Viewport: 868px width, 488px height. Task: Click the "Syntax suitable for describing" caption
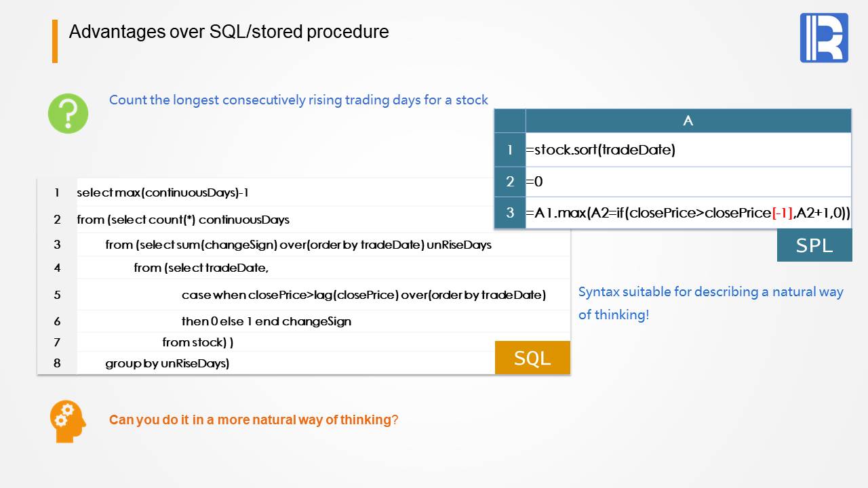(710, 292)
